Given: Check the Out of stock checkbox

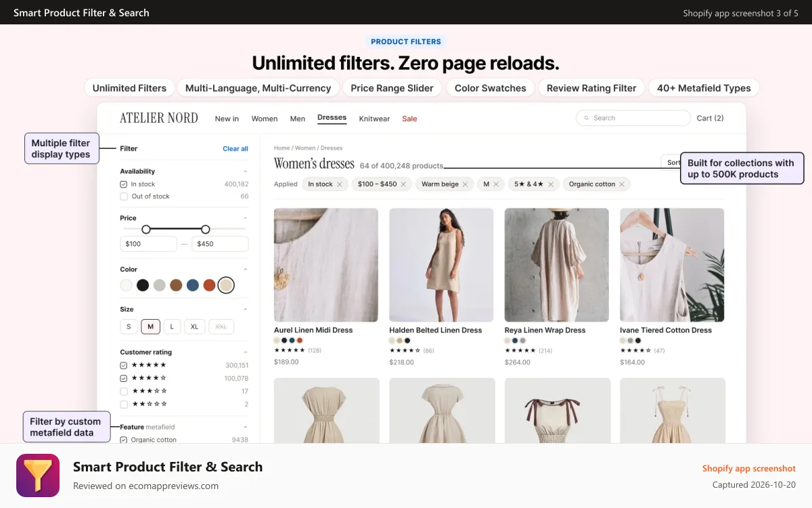Looking at the screenshot, I should 124,196.
